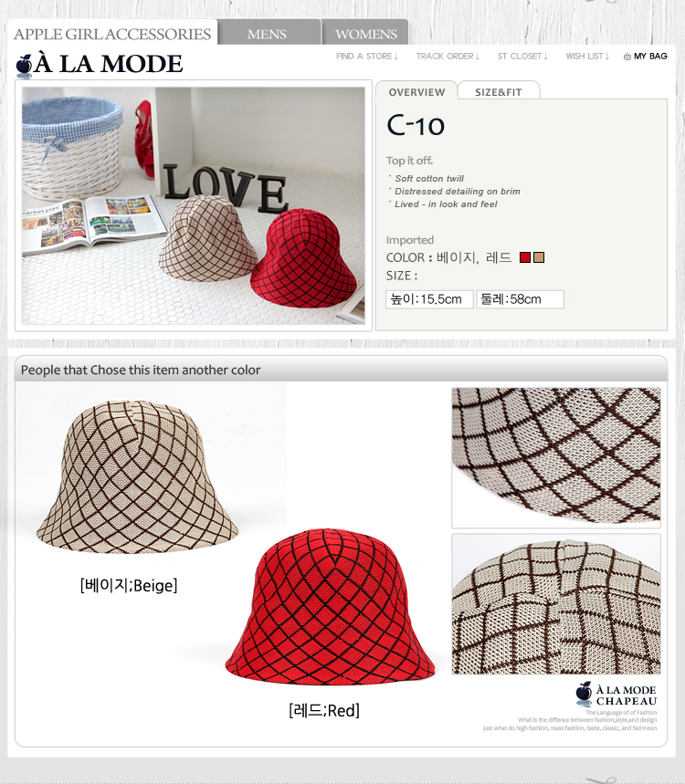Select the red color swatch
This screenshot has width=685, height=784.
click(x=525, y=257)
